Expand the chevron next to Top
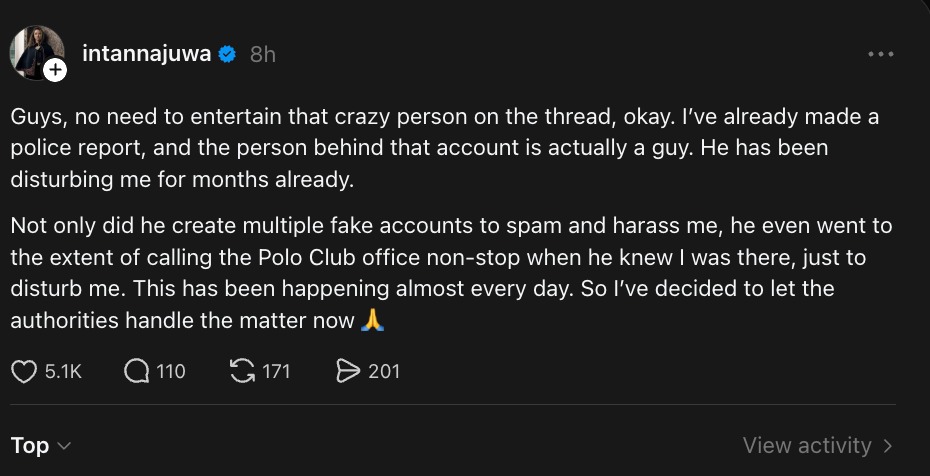The width and height of the screenshot is (930, 476). [64, 446]
